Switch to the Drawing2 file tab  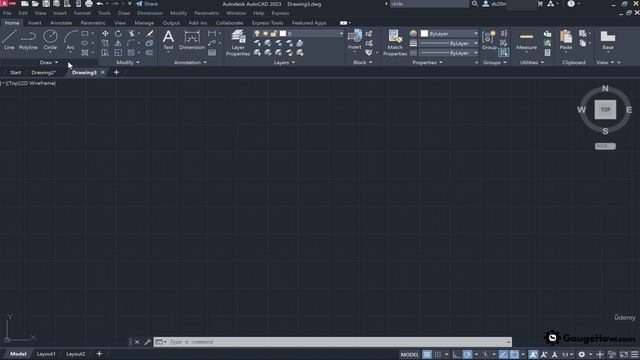[43, 72]
